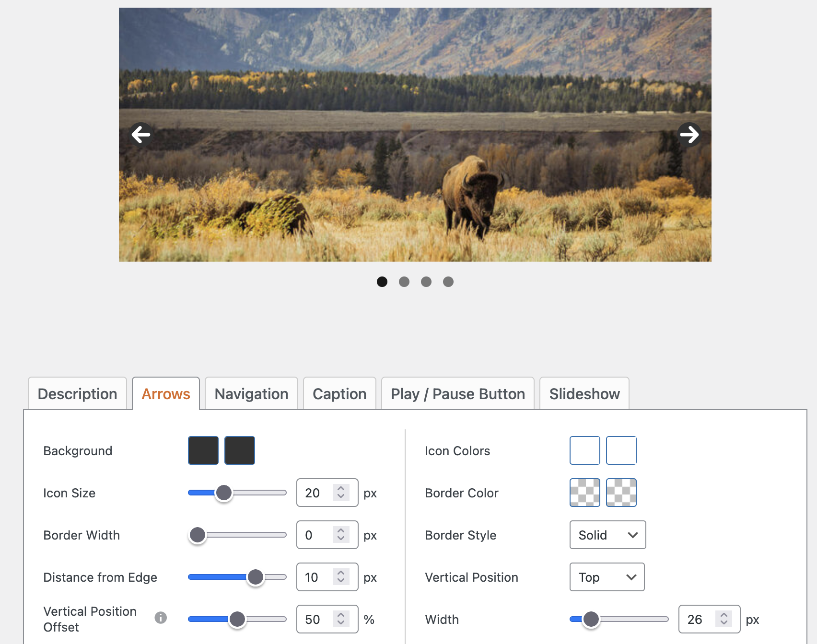Screen dimensions: 817x644
Task: Select the fourth slide navigation dot
Action: coord(448,282)
